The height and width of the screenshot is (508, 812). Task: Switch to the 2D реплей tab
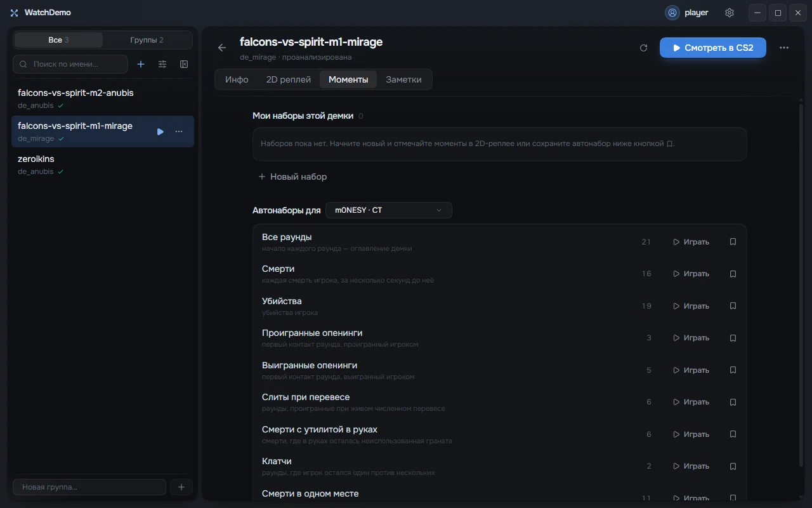(289, 79)
